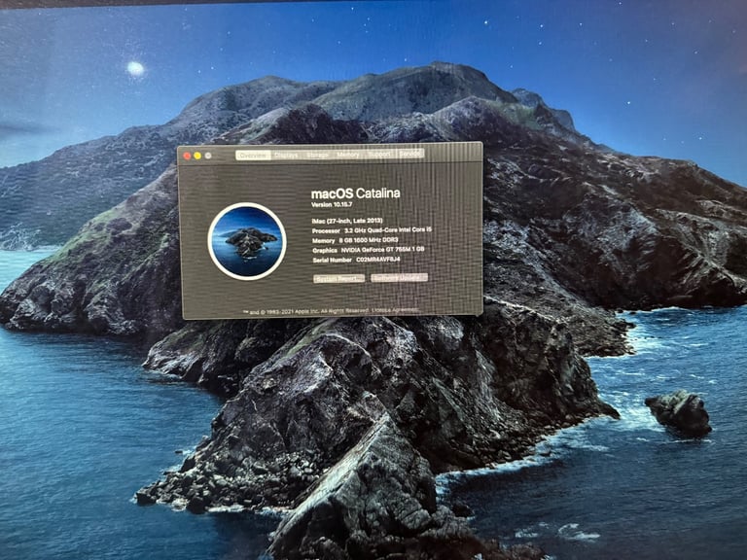Click the Apple Inc. copyright text
The height and width of the screenshot is (560, 747).
(x=306, y=312)
